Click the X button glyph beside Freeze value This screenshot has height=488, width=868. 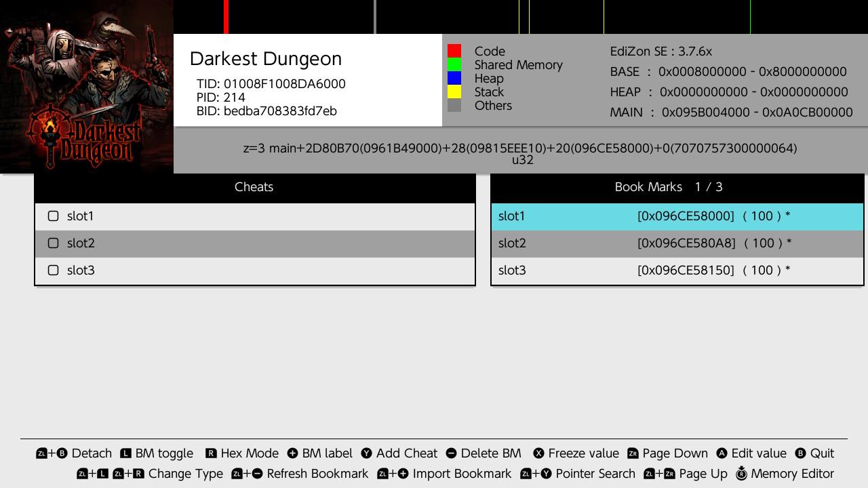(x=538, y=453)
